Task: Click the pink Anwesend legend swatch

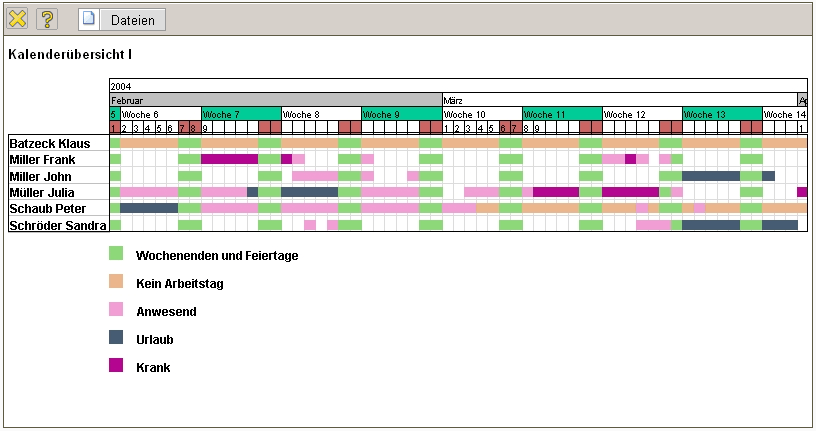Action: pyautogui.click(x=116, y=311)
